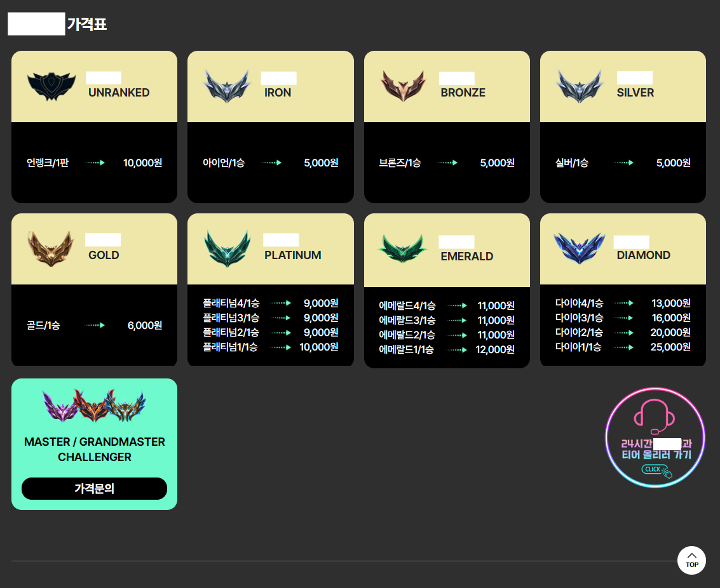Click the Unranked tier emblem icon
The height and width of the screenshot is (588, 720).
tap(51, 86)
